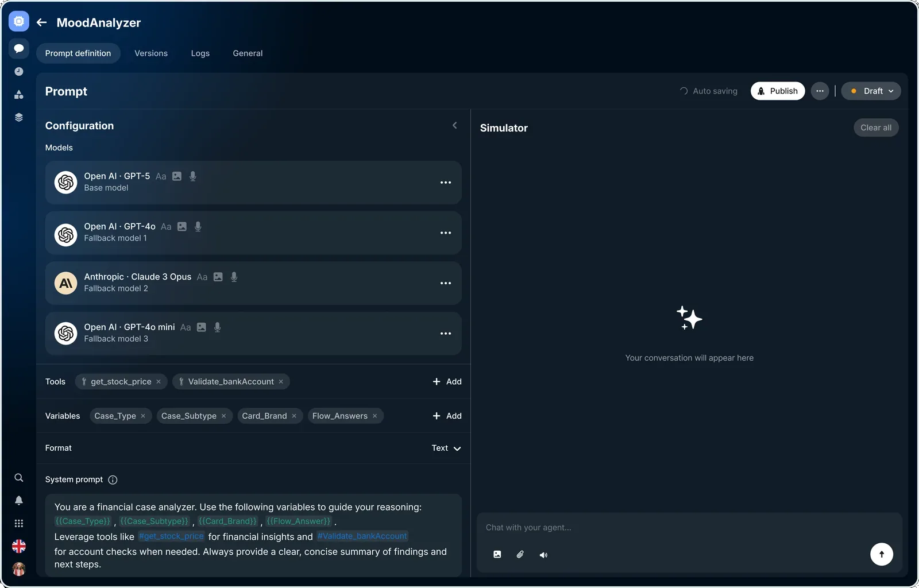Remove the Case_Type variable
The height and width of the screenshot is (588, 919).
pyautogui.click(x=143, y=416)
